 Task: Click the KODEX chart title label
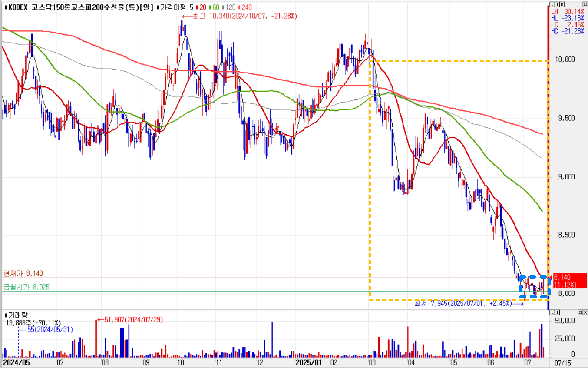(x=78, y=7)
